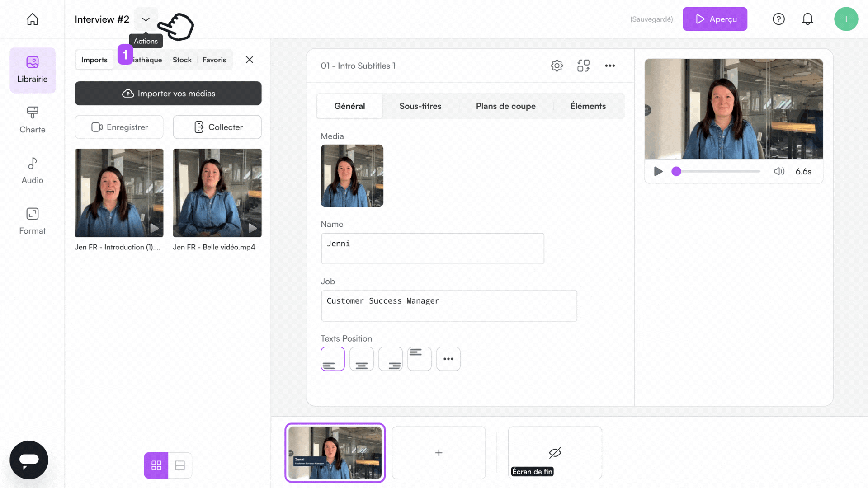Click Importer vos médias button
Screen dimensions: 868x488
pyautogui.click(x=168, y=94)
